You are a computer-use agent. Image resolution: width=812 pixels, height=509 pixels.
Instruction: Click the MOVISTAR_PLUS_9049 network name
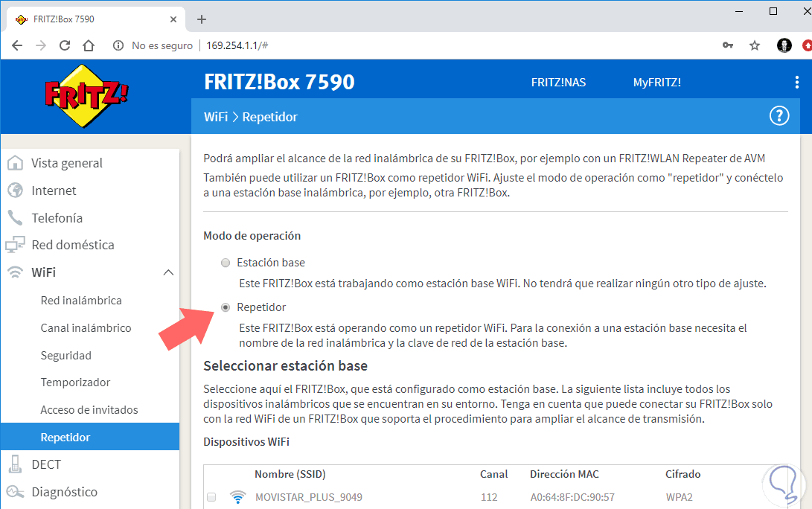click(x=309, y=497)
